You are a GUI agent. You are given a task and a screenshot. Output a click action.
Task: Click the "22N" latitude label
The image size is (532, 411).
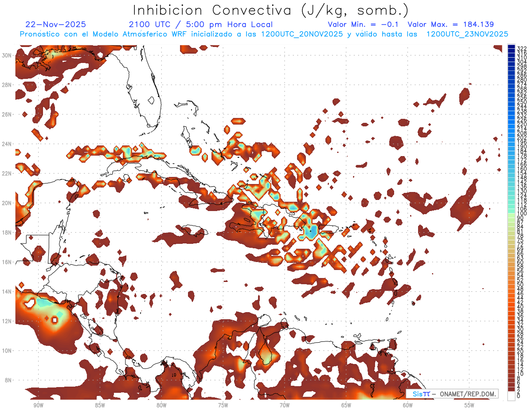coord(7,173)
